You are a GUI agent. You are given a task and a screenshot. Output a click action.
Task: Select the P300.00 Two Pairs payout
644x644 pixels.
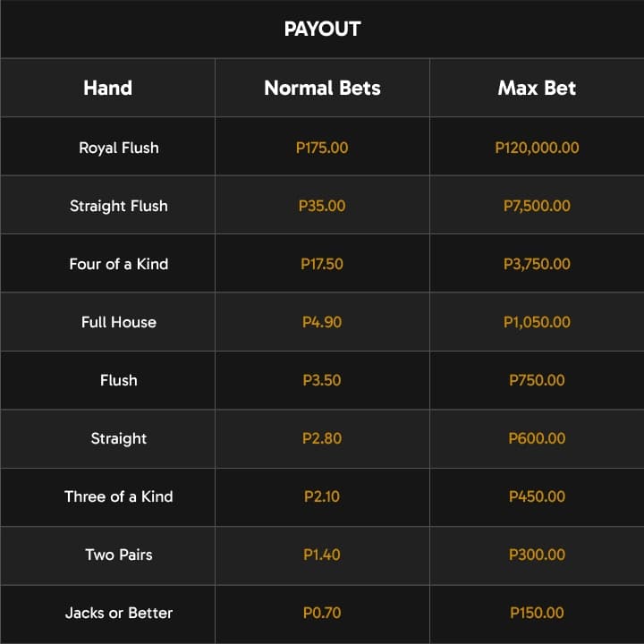coord(537,555)
